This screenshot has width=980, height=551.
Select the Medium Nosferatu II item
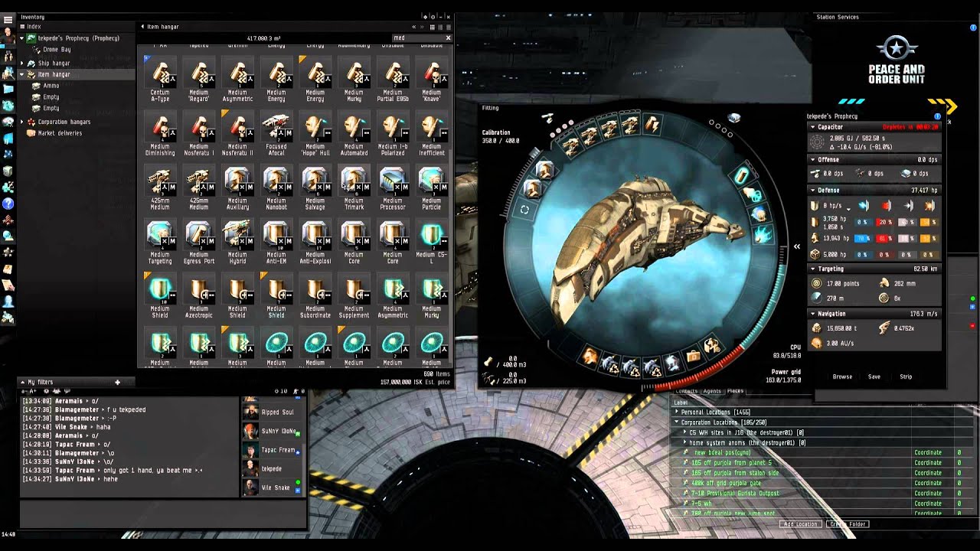pos(237,135)
